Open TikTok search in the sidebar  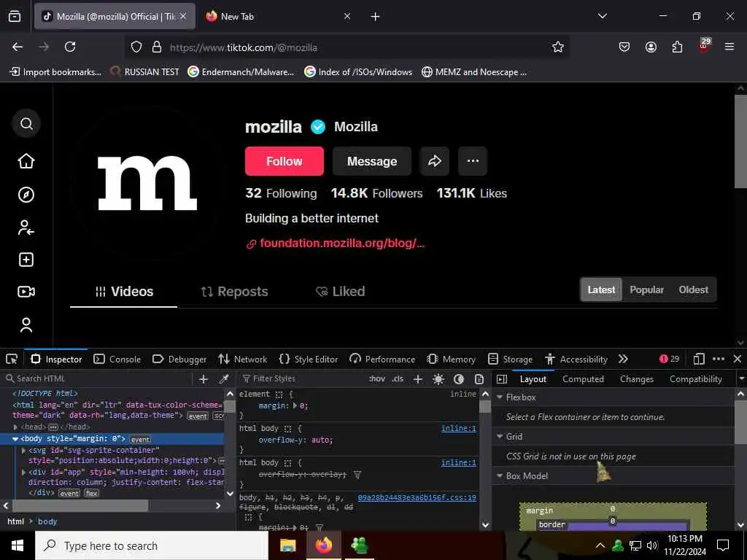click(x=27, y=124)
